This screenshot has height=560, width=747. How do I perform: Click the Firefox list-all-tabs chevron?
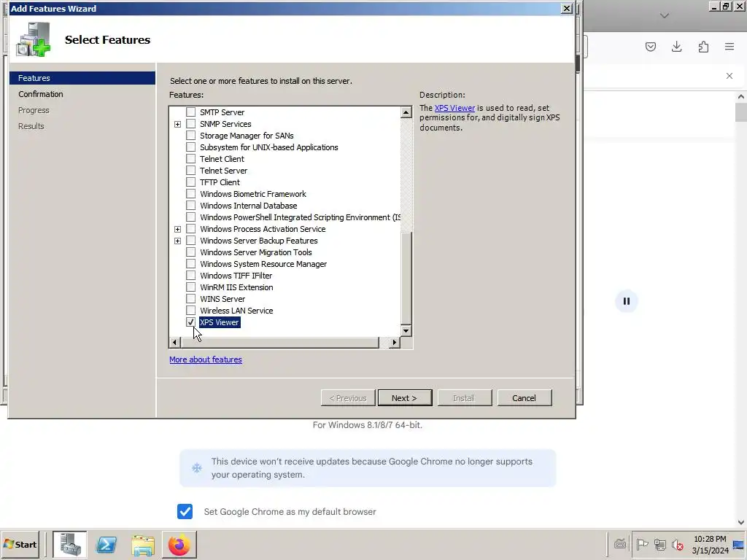click(665, 16)
